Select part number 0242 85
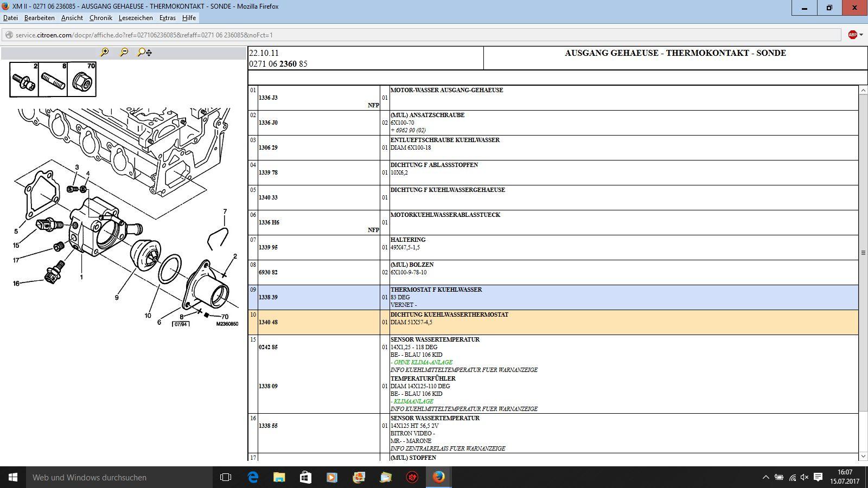 [268, 347]
